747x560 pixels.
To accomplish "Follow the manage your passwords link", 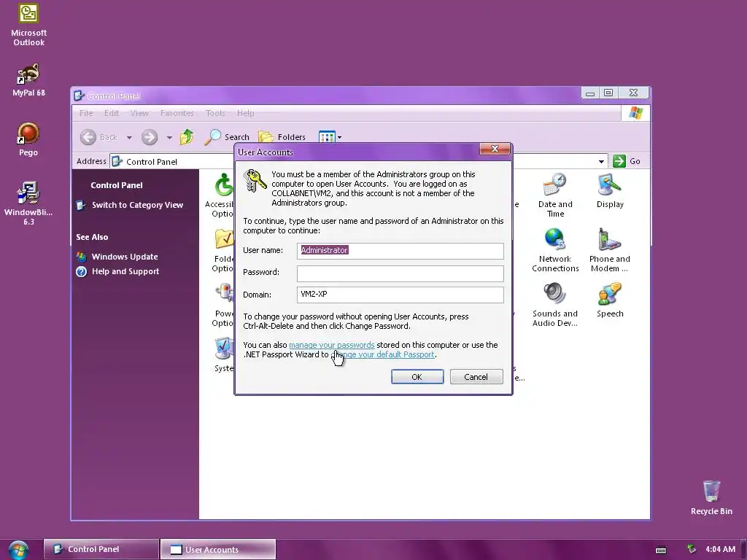I will 332,345.
